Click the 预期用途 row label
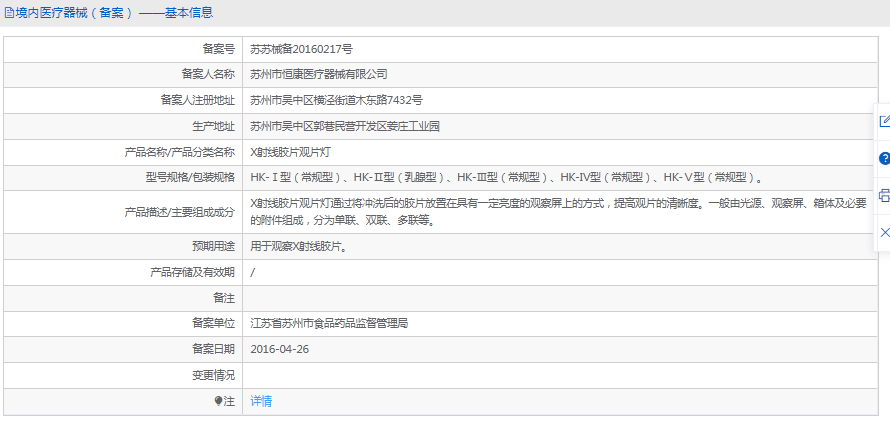This screenshot has width=890, height=424. (213, 246)
